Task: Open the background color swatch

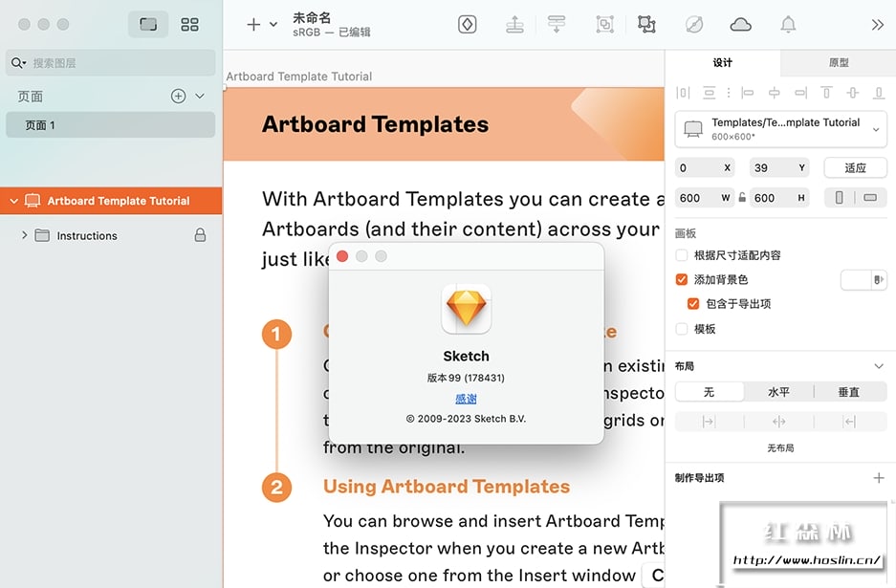Action: 856,279
